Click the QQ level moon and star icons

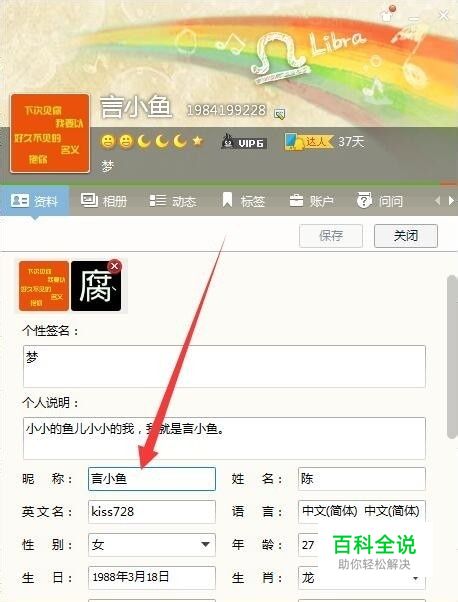pos(152,141)
